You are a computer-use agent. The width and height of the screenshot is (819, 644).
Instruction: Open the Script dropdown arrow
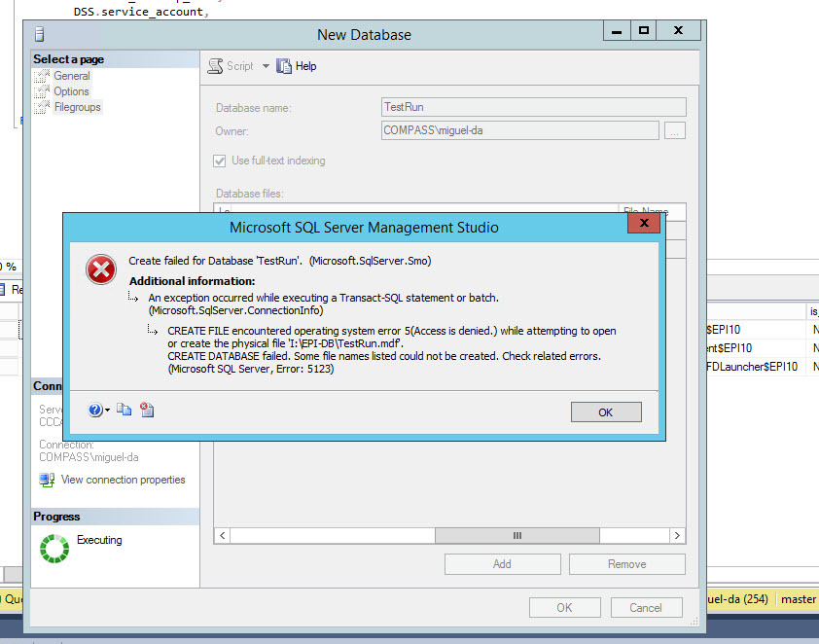pos(266,66)
